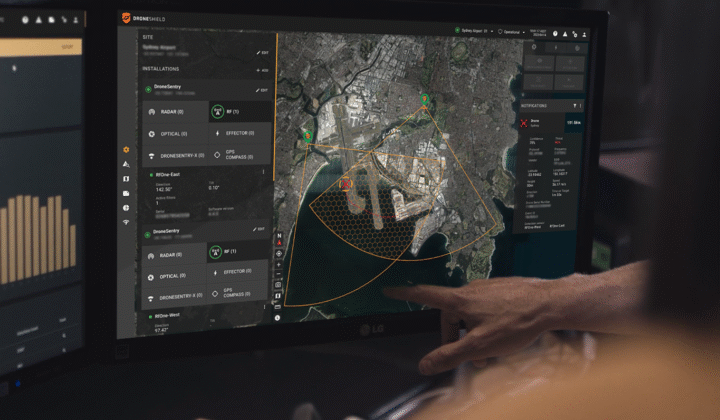The image size is (720, 420).
Task: Click the ADD button beside Installations
Action: click(262, 70)
